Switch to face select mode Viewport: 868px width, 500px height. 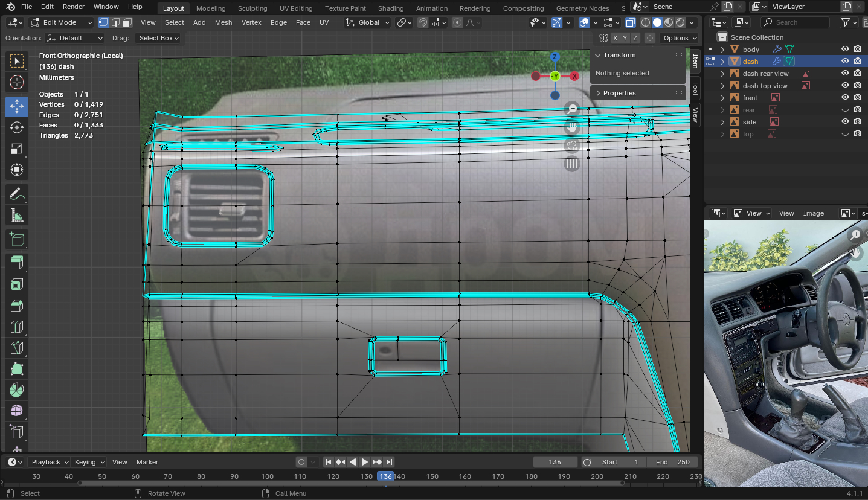(x=127, y=22)
